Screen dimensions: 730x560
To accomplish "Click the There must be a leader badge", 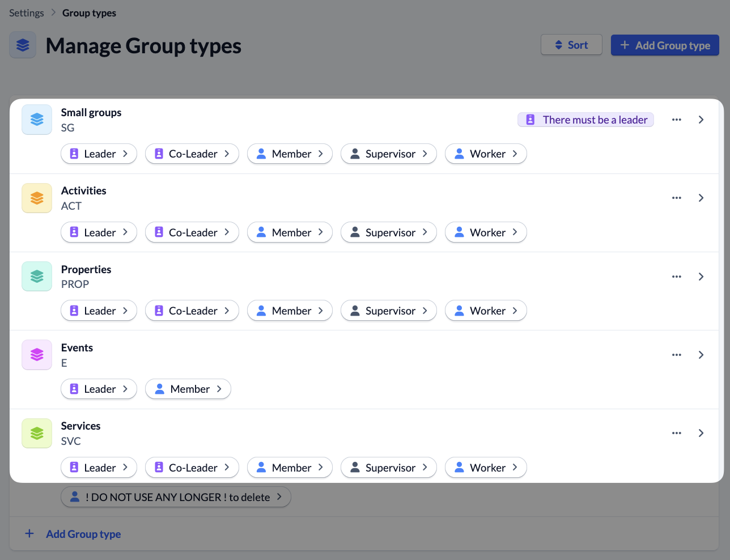I will 585,120.
